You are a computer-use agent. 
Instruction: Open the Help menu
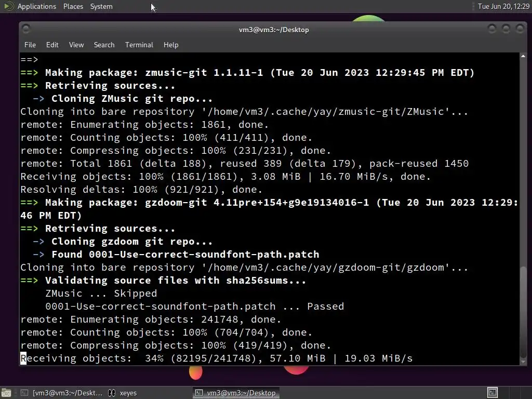click(x=171, y=45)
